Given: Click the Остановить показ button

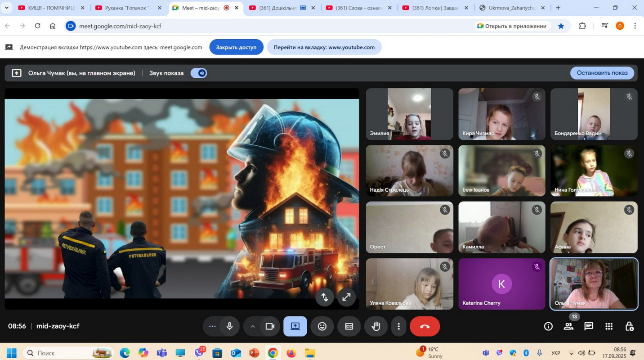Looking at the screenshot, I should tap(602, 73).
